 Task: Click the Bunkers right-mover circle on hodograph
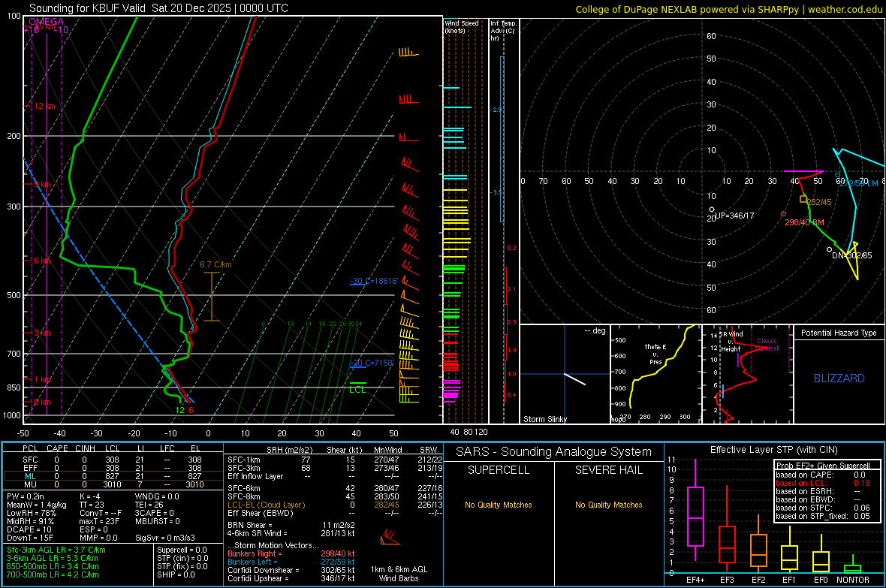tap(783, 214)
